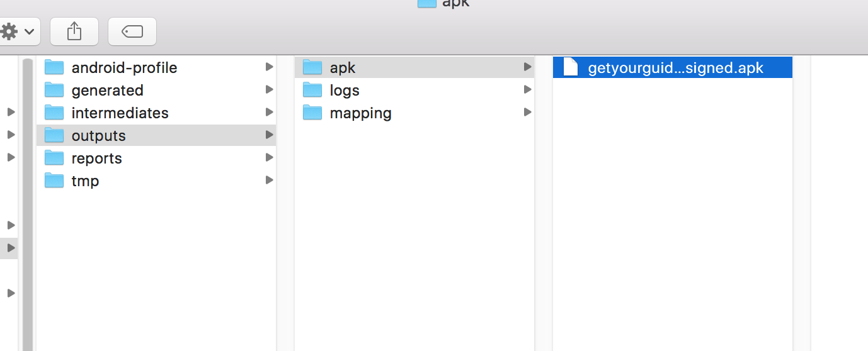868x351 pixels.
Task: Expand tmp via its arrow
Action: click(x=269, y=180)
